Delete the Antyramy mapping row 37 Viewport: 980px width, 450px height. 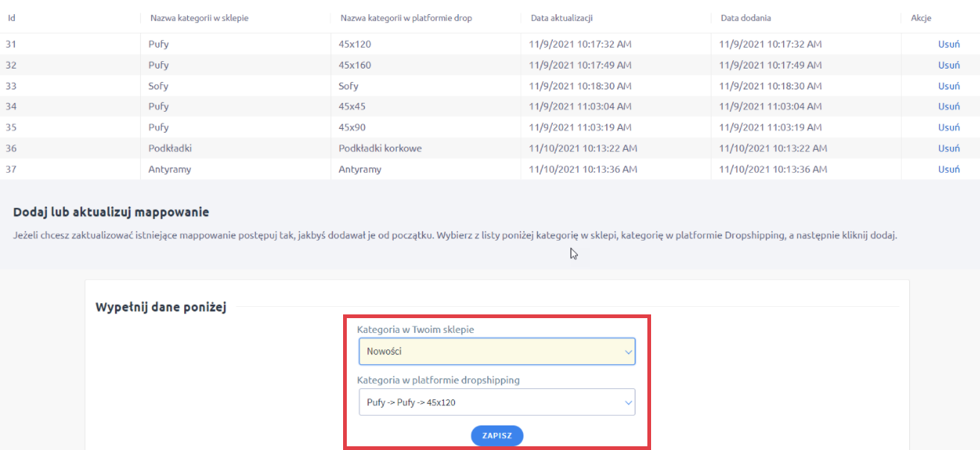pos(949,169)
